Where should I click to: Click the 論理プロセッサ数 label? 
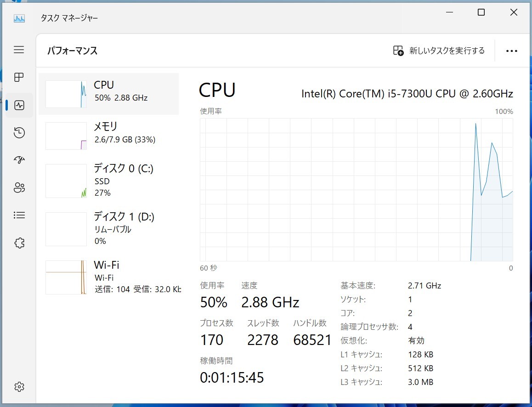[369, 327]
